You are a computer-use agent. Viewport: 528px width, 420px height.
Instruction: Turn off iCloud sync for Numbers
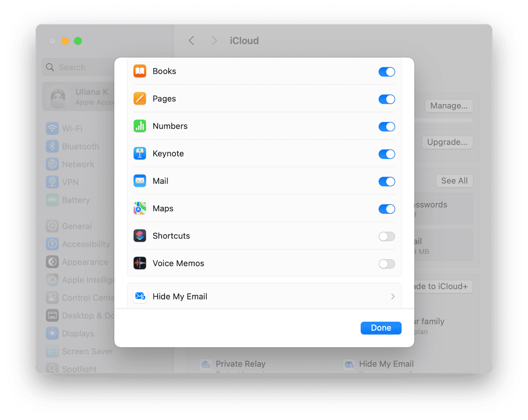pyautogui.click(x=387, y=126)
